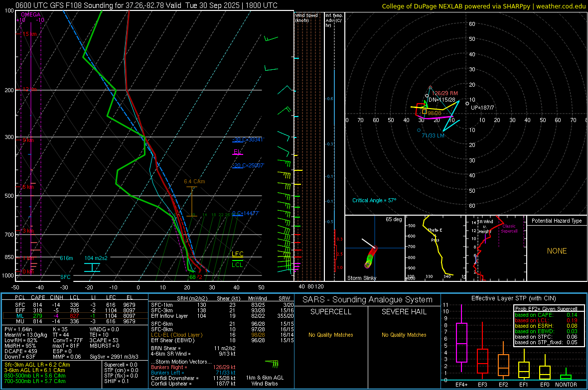Viewport: 588px width, 390px height.
Task: Click the PW = 1.64in value
Action: click(18, 329)
